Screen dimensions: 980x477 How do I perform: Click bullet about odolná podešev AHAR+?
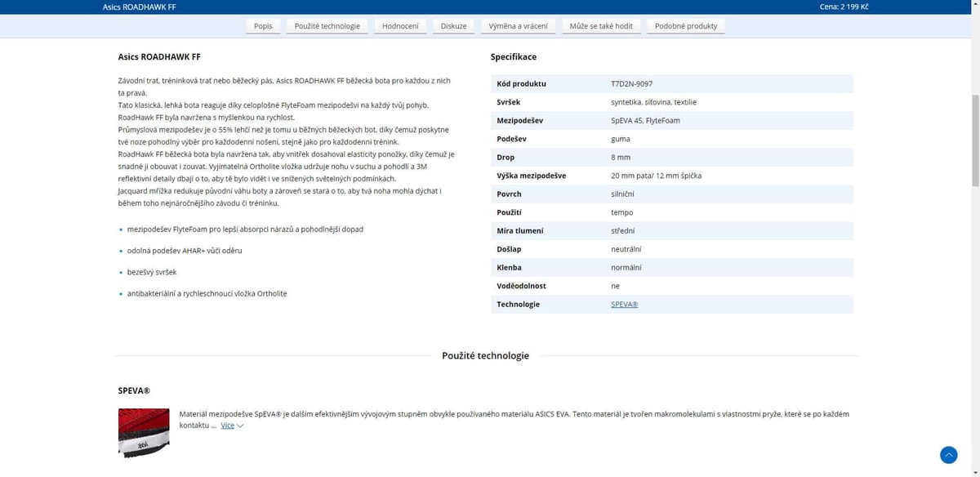pos(185,251)
